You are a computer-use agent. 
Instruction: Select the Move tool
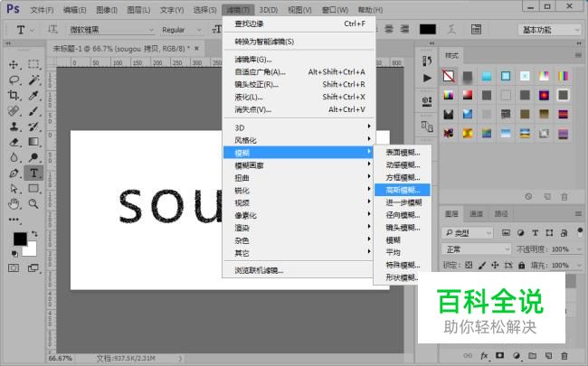(x=14, y=65)
